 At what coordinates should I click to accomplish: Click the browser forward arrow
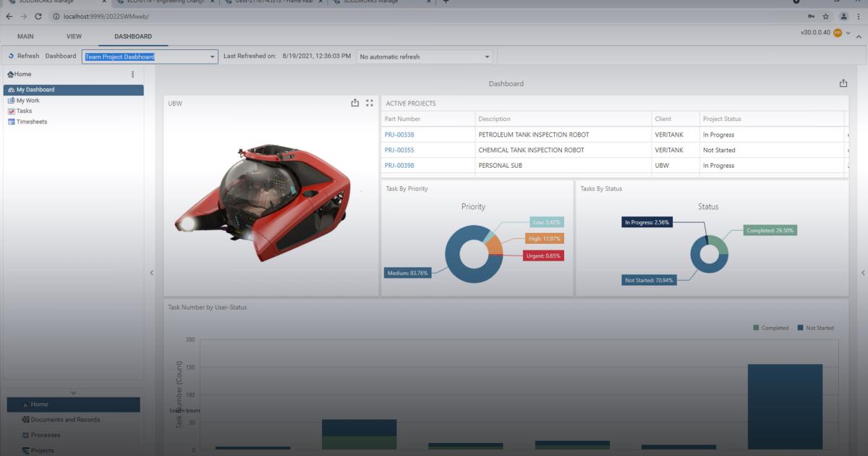pyautogui.click(x=24, y=16)
